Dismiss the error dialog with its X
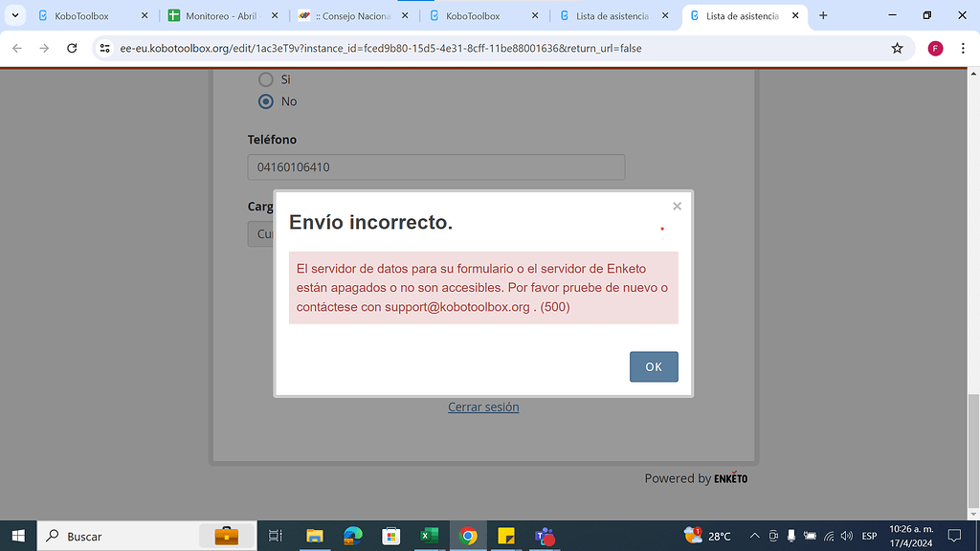This screenshot has height=551, width=980. coord(677,206)
